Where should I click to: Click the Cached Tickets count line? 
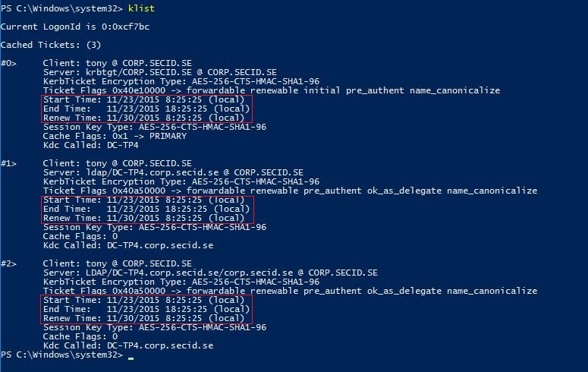pos(51,45)
